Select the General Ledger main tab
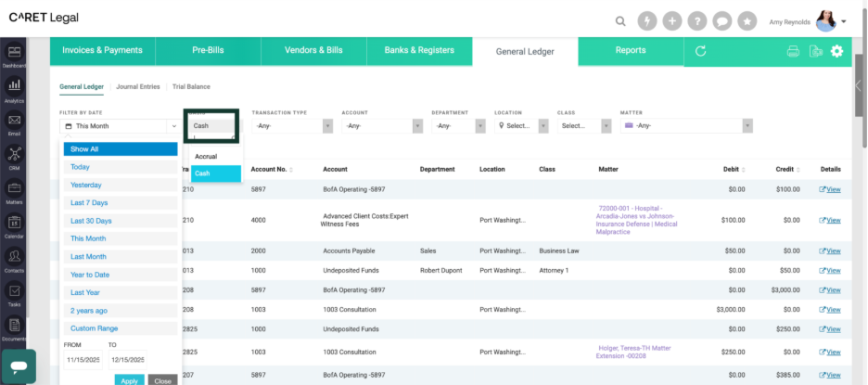This screenshot has width=868, height=385. [525, 52]
